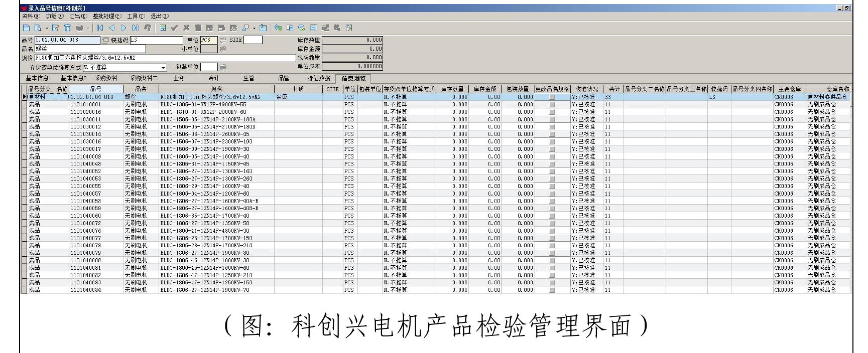
Task: Click the green check approve toolbar icon
Action: 302,28
